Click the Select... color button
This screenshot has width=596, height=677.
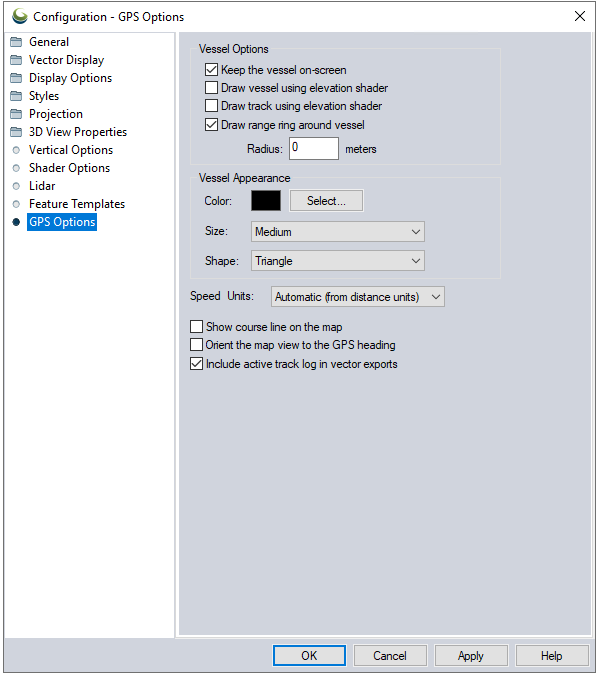coord(327,201)
